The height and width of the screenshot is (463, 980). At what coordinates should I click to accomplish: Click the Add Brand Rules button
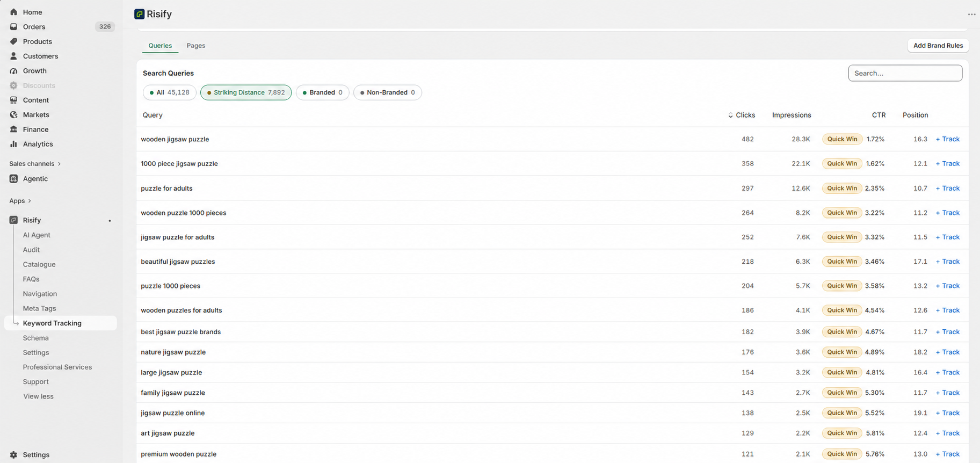point(938,46)
